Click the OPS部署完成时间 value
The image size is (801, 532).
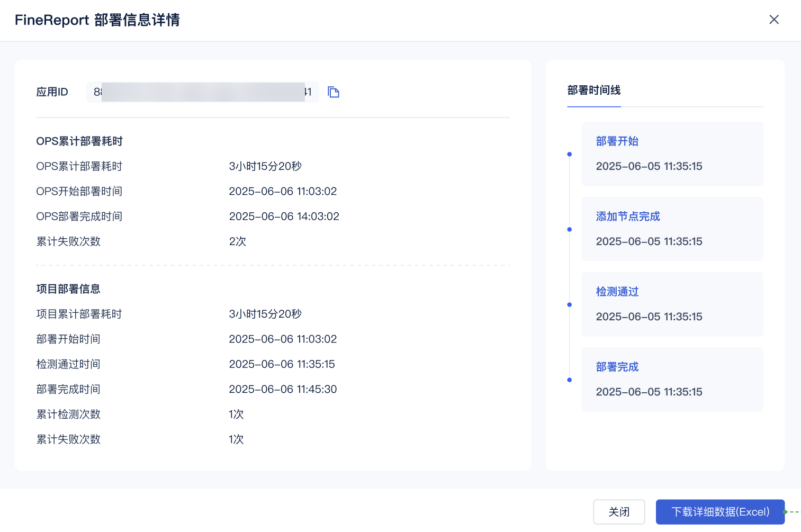(284, 217)
